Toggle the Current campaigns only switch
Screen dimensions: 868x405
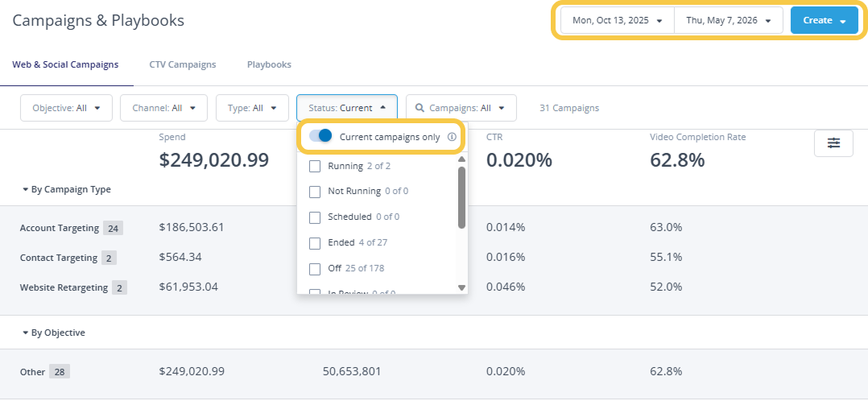[x=320, y=136]
